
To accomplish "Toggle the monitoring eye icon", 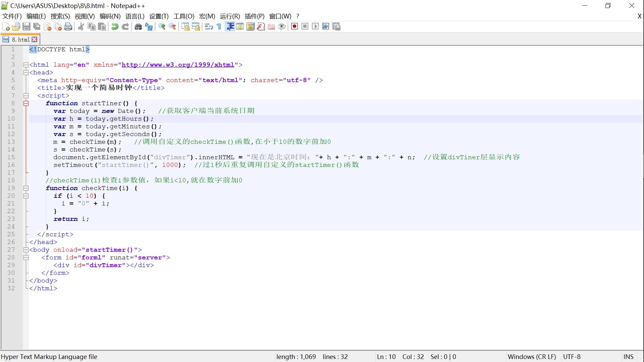I will tap(282, 27).
